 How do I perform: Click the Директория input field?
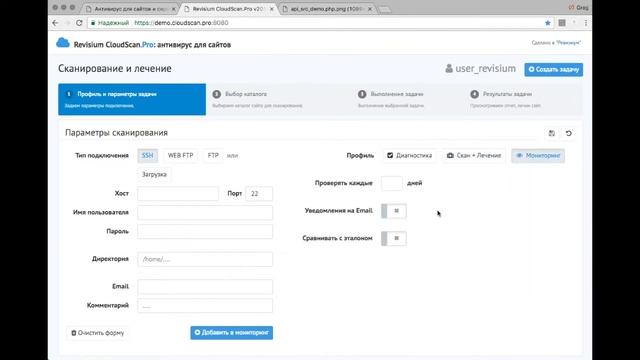point(205,259)
